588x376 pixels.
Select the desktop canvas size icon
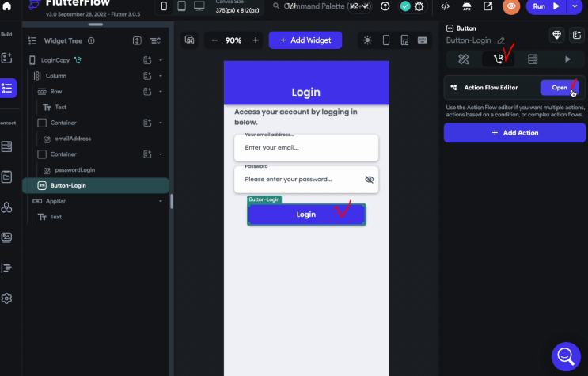point(199,6)
